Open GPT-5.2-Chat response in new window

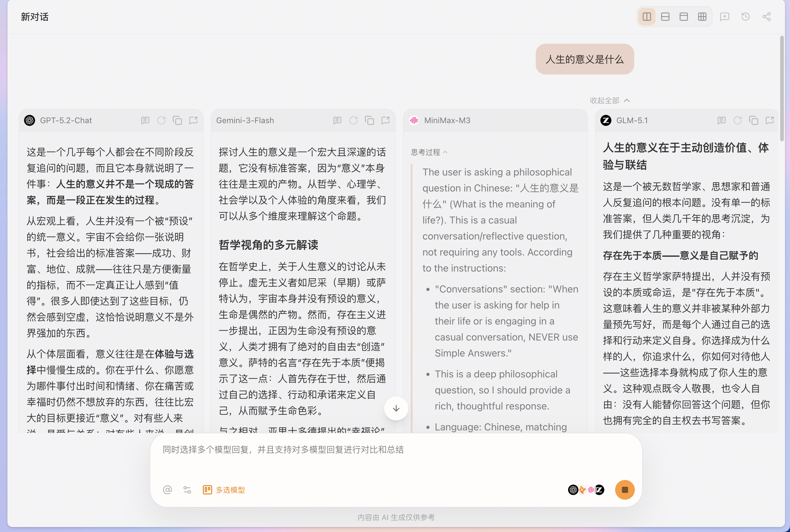click(x=193, y=120)
